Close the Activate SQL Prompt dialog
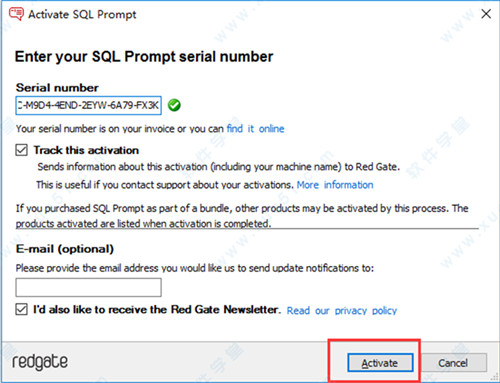The width and height of the screenshot is (500, 383). tap(486, 14)
